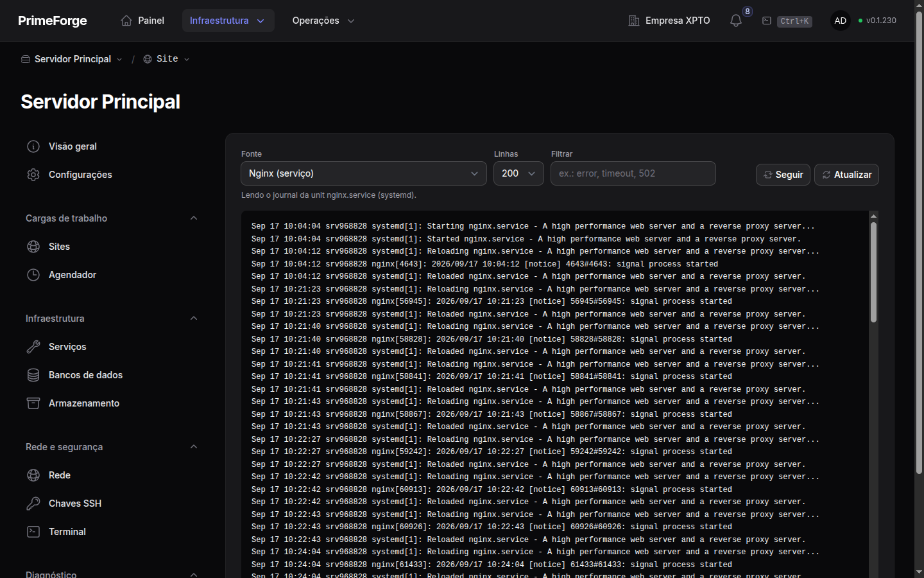
Task: Click the log panel scrollbar thumb
Action: pyautogui.click(x=873, y=272)
